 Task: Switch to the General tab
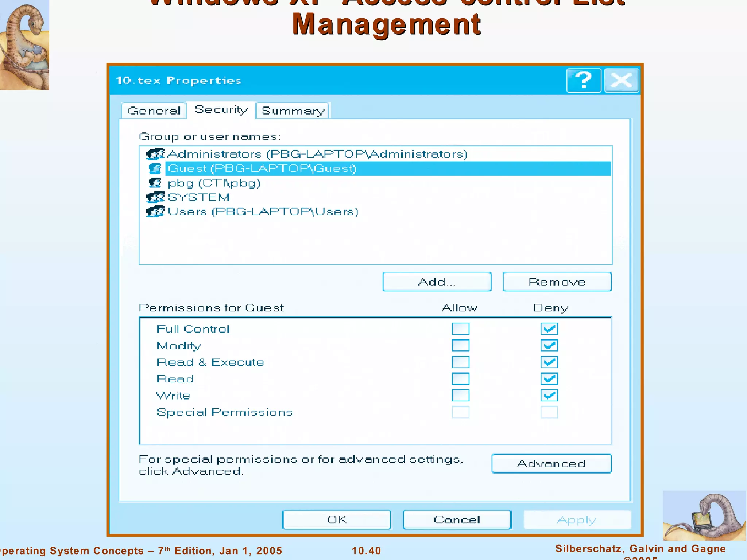click(154, 111)
